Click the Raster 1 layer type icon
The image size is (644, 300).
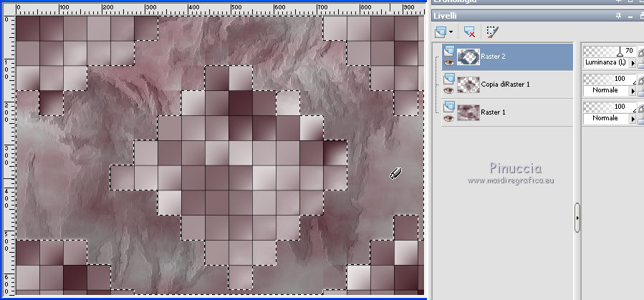tap(448, 106)
